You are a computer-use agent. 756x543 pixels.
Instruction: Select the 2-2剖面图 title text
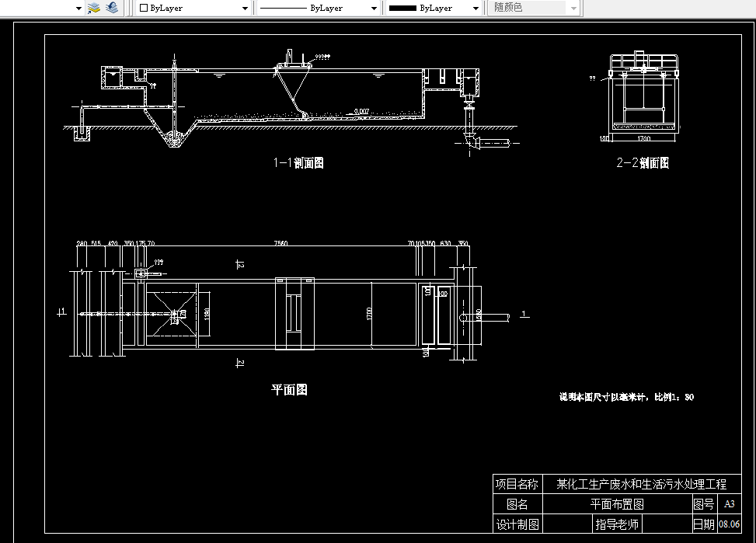(x=643, y=163)
